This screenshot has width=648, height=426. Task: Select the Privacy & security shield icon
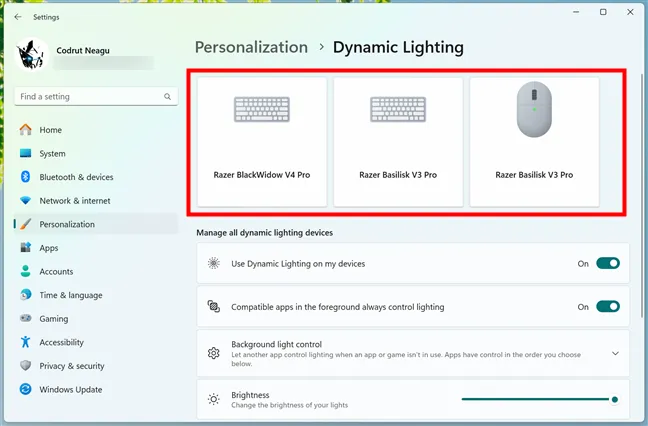[24, 366]
